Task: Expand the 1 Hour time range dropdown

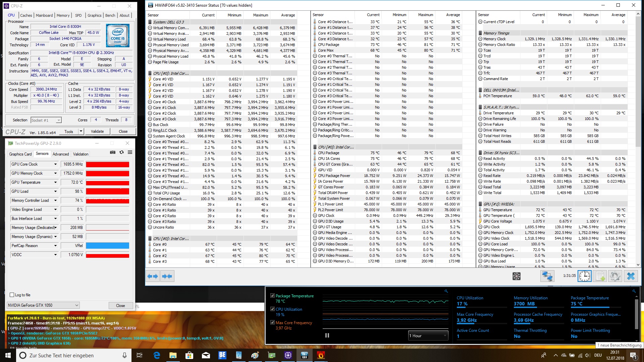Action: coord(428,336)
